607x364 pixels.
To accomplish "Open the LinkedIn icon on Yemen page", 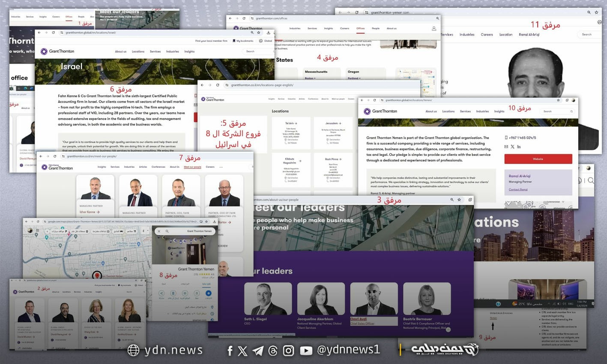I will point(519,146).
